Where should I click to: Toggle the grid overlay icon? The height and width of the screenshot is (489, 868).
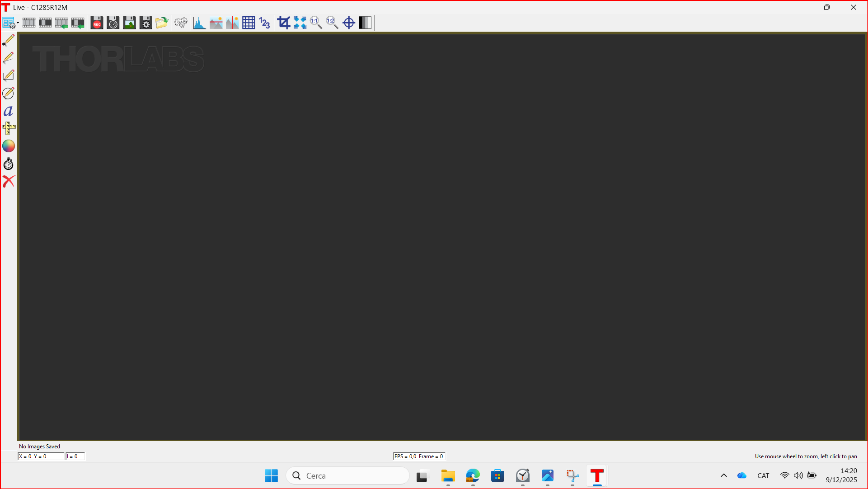[249, 23]
